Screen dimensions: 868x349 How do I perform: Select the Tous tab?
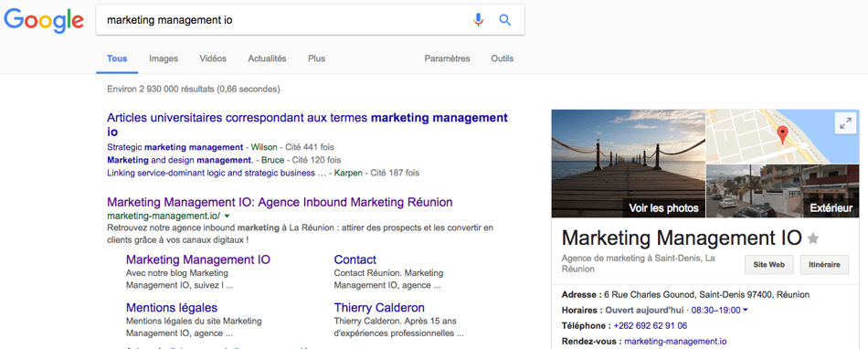[x=117, y=58]
